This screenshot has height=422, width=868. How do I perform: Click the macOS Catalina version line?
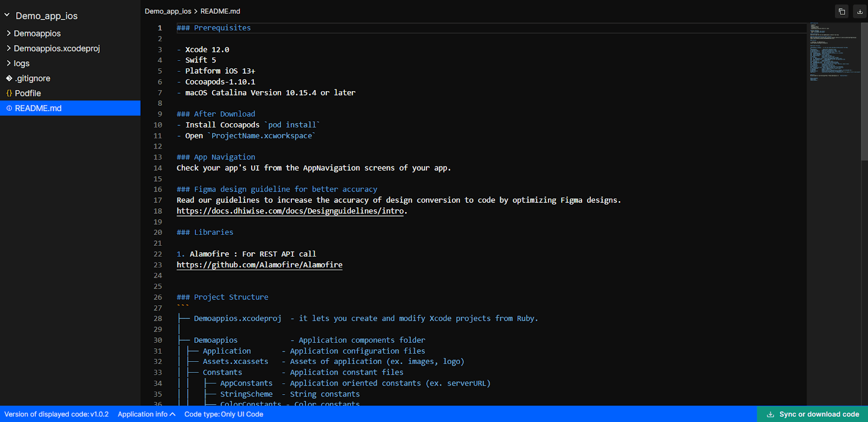270,93
